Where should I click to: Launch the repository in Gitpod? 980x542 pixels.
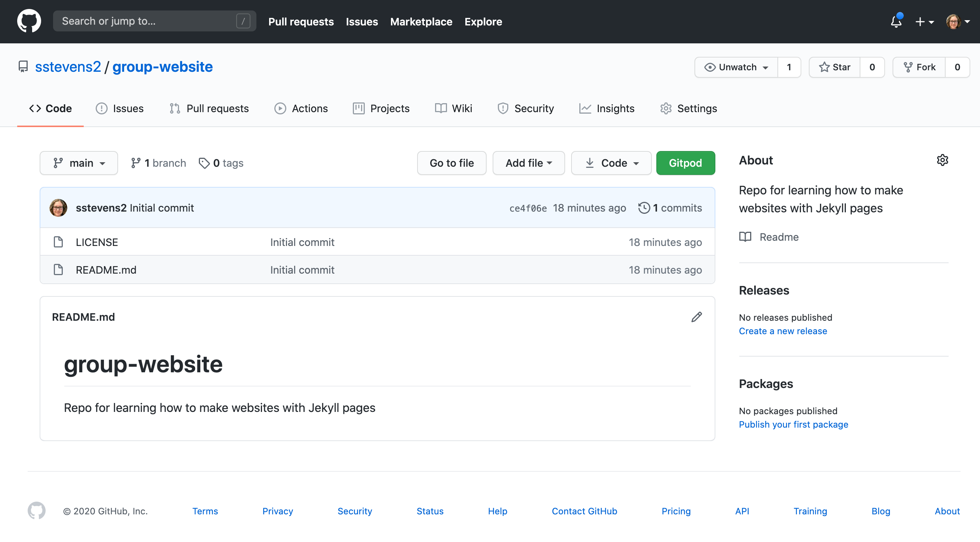tap(685, 163)
